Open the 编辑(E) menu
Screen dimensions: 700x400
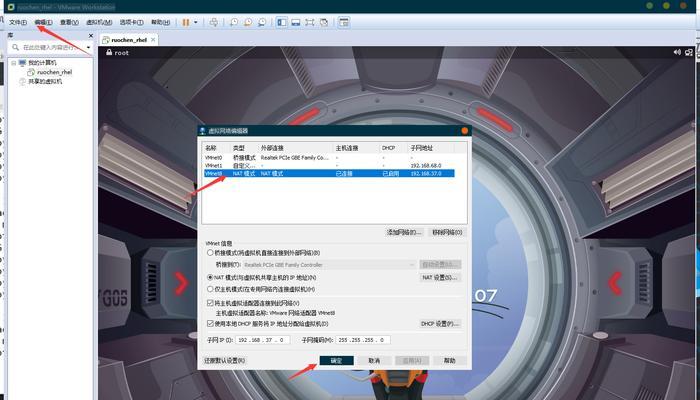(x=43, y=22)
